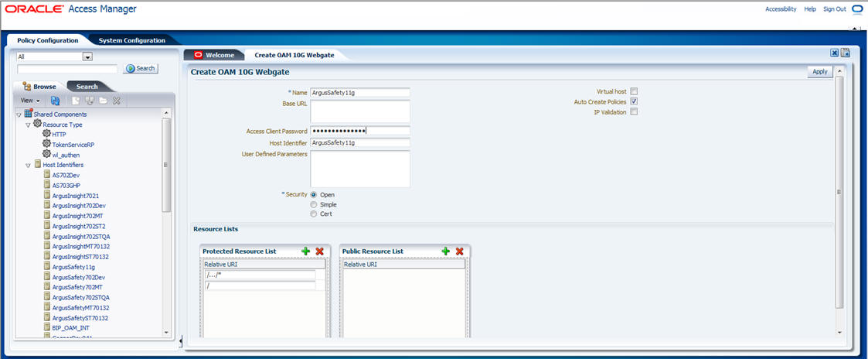
Task: Click the AS702Dev document icon
Action: [47, 175]
